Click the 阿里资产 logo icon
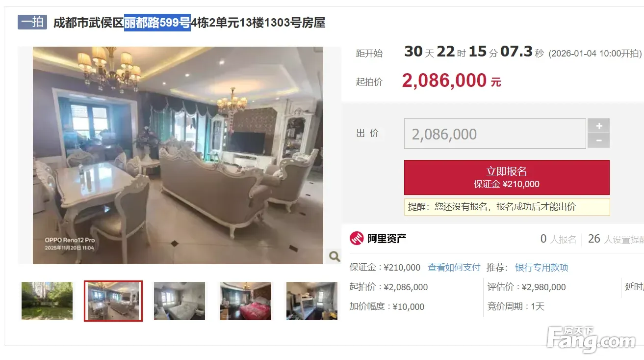 point(357,239)
